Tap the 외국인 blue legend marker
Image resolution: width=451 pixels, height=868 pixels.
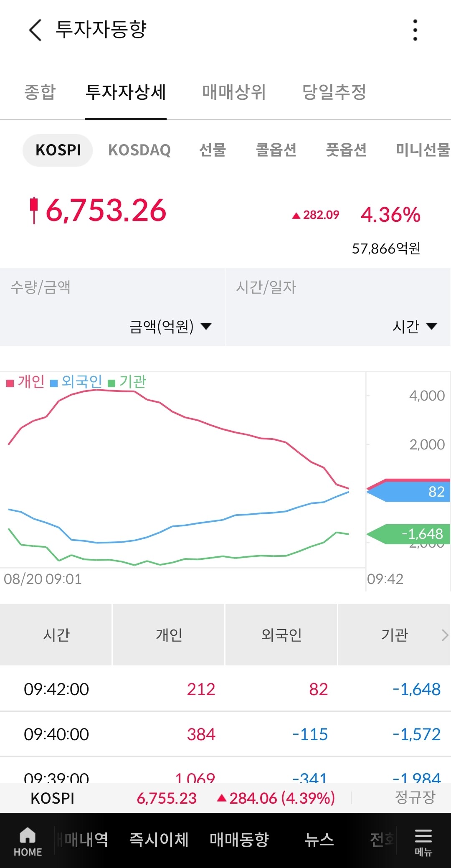click(54, 383)
